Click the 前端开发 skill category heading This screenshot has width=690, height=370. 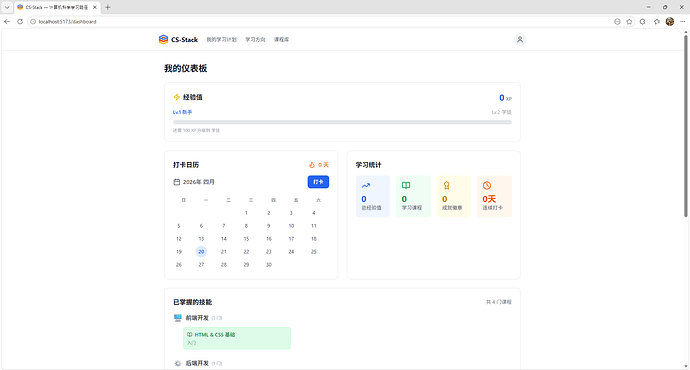pyautogui.click(x=197, y=318)
